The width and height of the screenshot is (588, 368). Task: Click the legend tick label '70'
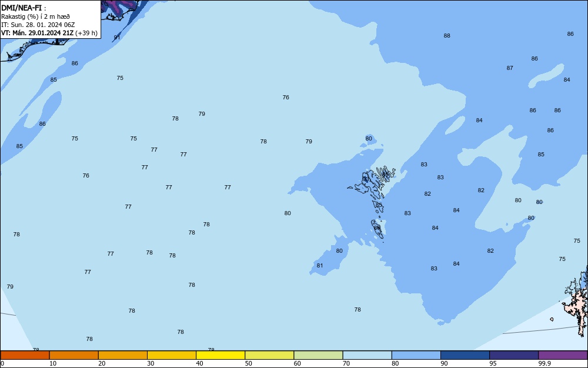point(346,363)
